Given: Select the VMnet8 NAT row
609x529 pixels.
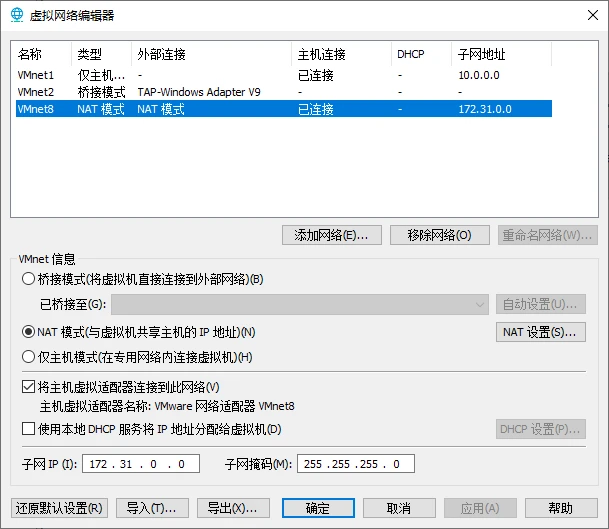Looking at the screenshot, I should tap(284, 109).
